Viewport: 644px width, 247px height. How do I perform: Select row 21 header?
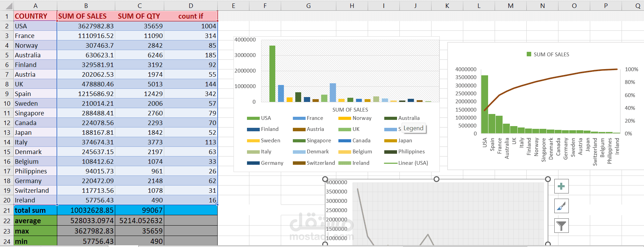(7, 210)
